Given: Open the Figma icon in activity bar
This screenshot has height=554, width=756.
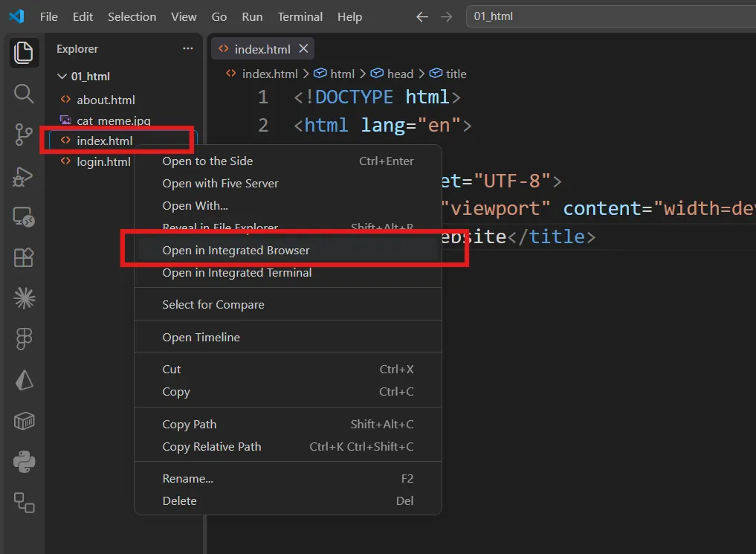Looking at the screenshot, I should [24, 338].
